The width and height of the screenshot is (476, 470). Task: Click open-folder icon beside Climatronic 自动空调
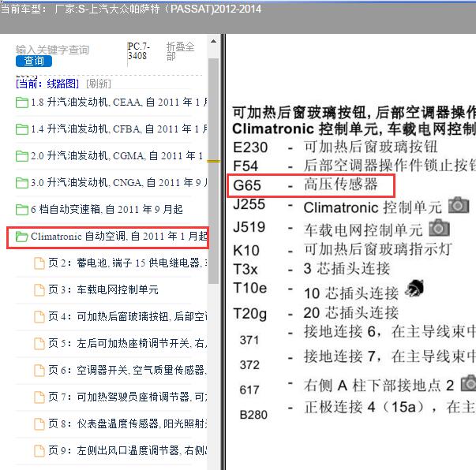(22, 237)
